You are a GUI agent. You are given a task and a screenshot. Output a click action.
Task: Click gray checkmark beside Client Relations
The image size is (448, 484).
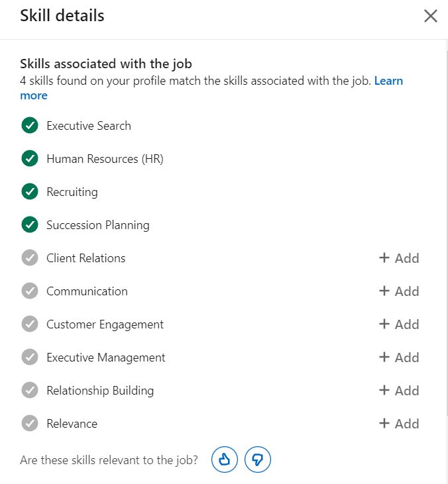pyautogui.click(x=30, y=258)
